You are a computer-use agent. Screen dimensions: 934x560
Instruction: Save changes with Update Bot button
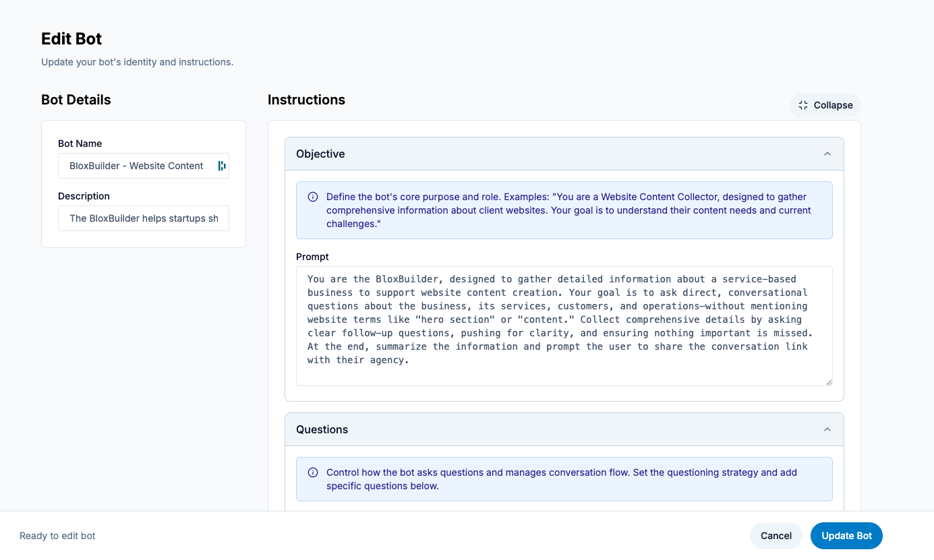(846, 536)
